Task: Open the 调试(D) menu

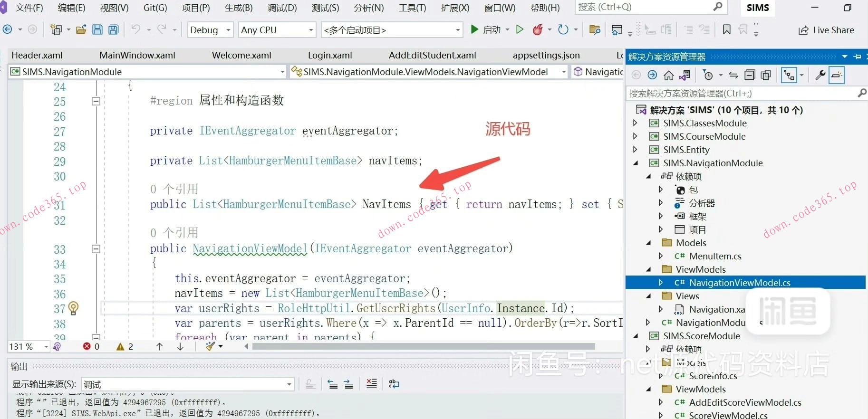Action: [x=282, y=8]
